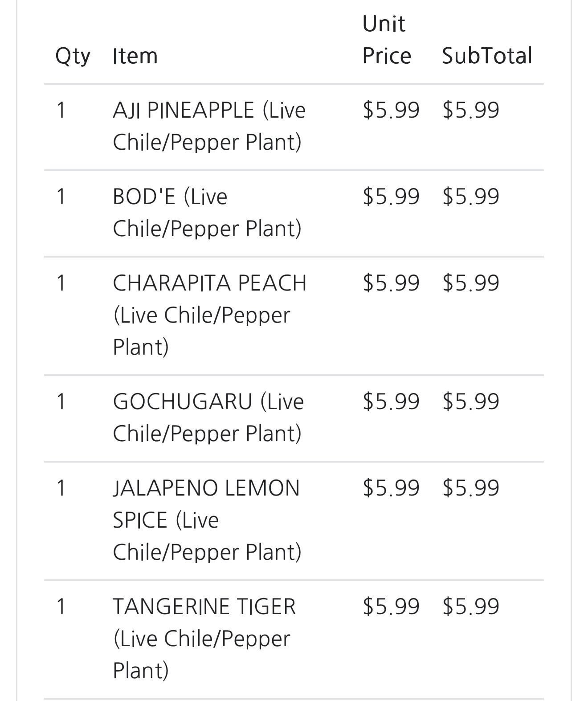Click the TANGERINE TIGER item name
588x701 pixels.
click(204, 638)
